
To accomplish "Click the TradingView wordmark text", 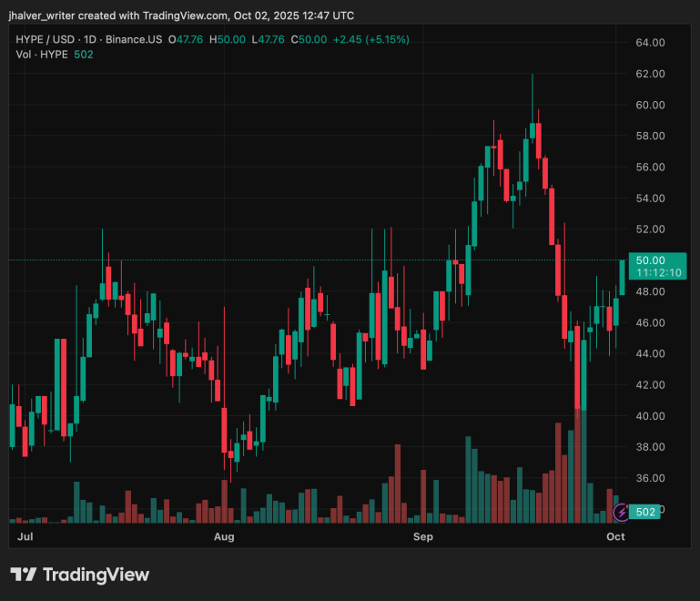I will click(96, 575).
